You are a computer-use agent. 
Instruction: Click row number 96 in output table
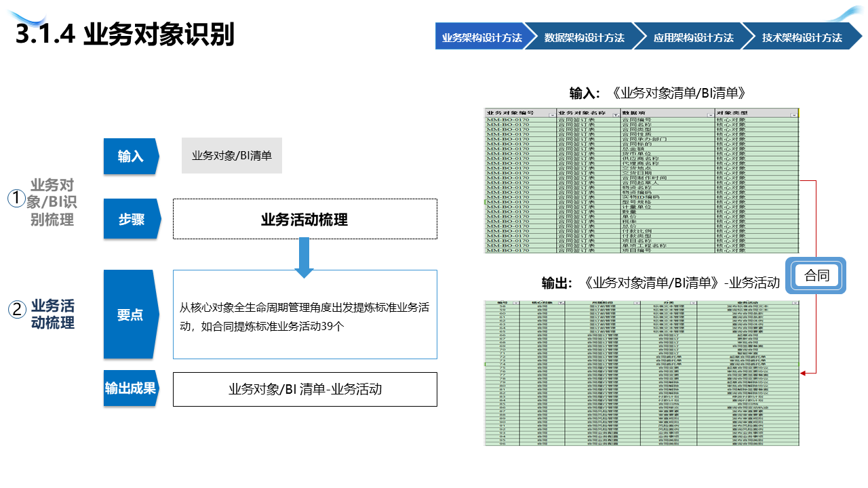point(503,444)
